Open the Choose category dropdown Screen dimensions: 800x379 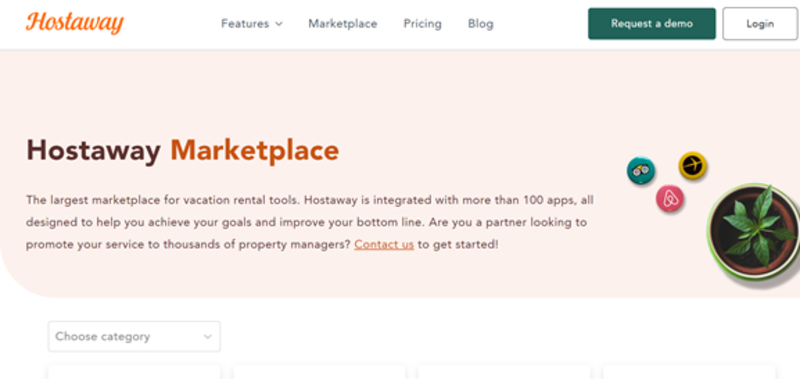[x=134, y=336]
